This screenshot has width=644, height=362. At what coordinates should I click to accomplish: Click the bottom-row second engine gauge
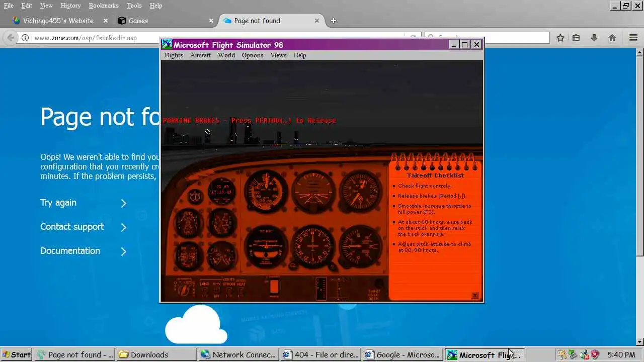[221, 255]
